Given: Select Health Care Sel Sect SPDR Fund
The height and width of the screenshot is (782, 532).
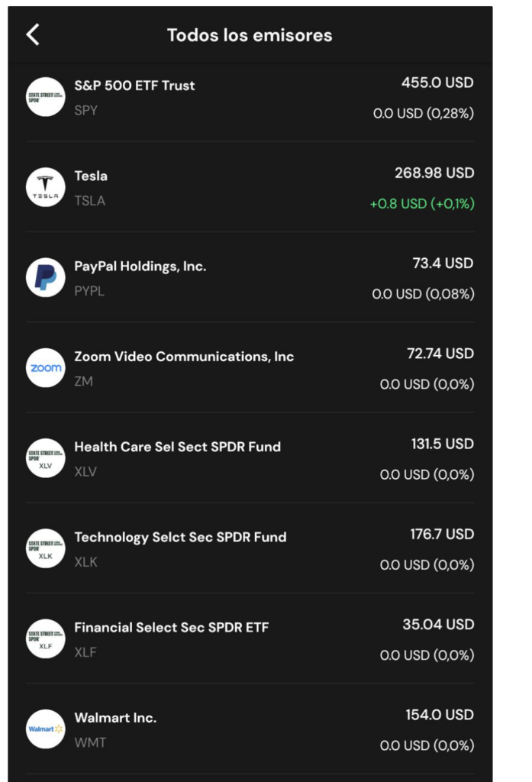Looking at the screenshot, I should point(250,458).
